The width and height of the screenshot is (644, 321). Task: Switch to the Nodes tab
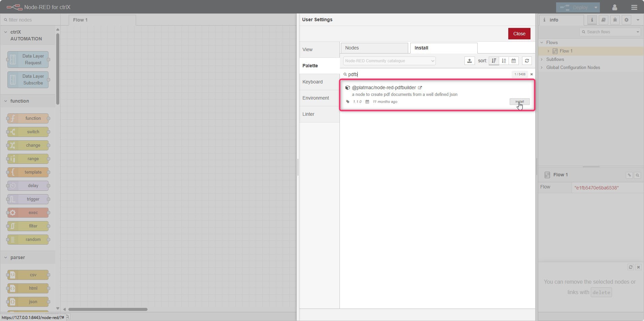click(375, 48)
